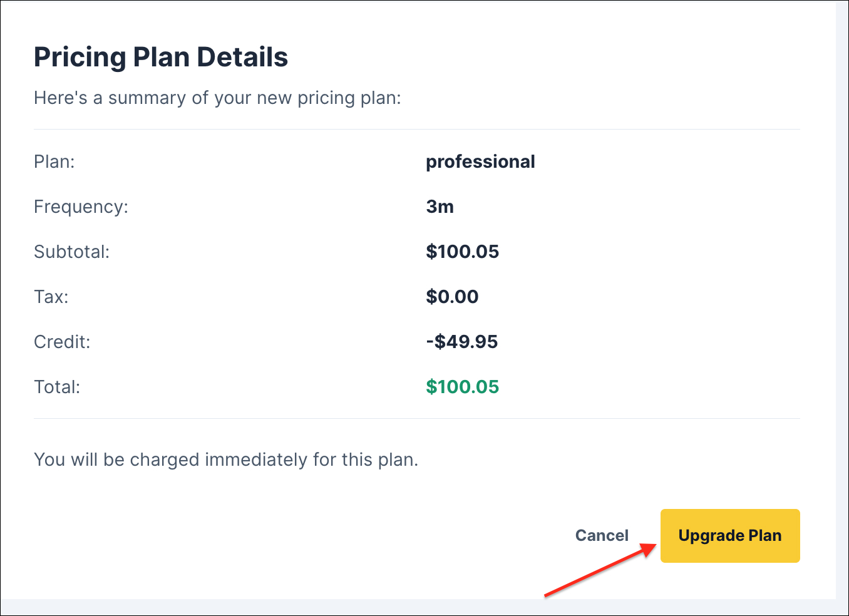
Task: Click the charged immediately notice text
Action: click(x=226, y=459)
